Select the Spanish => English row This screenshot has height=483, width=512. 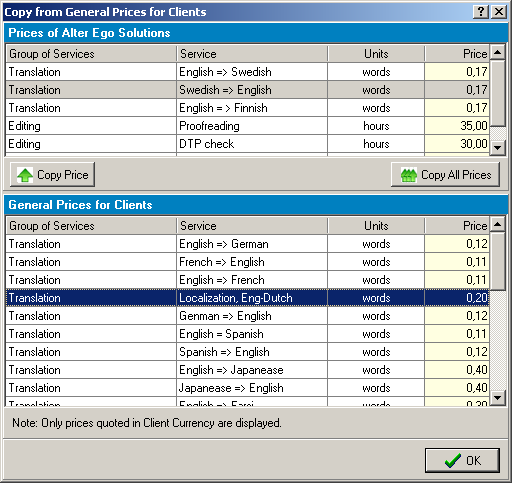247,352
